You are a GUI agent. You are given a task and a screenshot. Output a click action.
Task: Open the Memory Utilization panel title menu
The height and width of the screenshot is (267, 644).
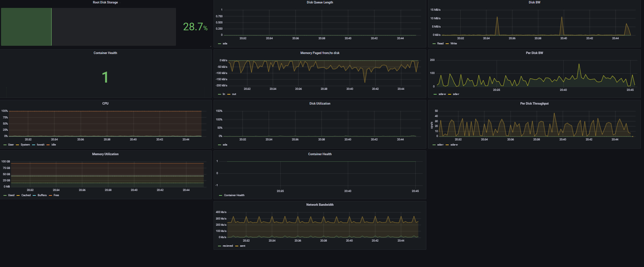tap(105, 154)
